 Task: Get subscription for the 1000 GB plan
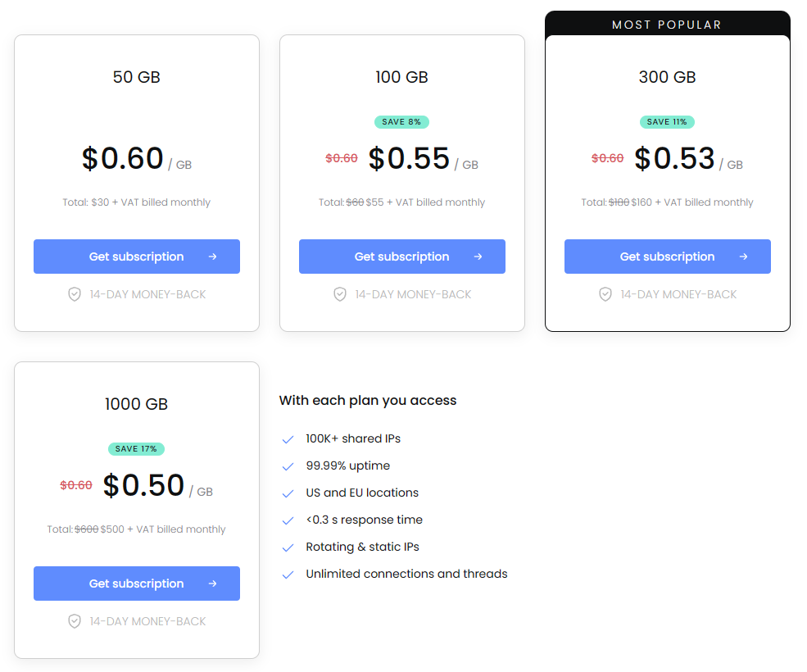pos(136,583)
